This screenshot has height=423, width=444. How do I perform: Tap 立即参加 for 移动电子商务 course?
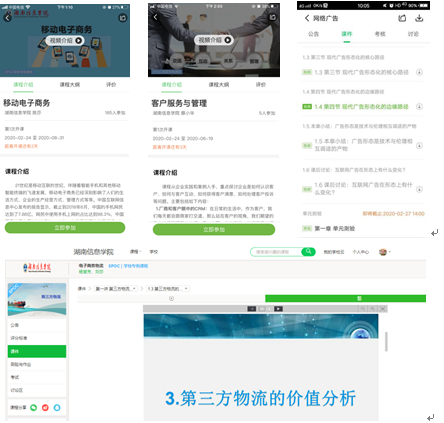click(65, 228)
